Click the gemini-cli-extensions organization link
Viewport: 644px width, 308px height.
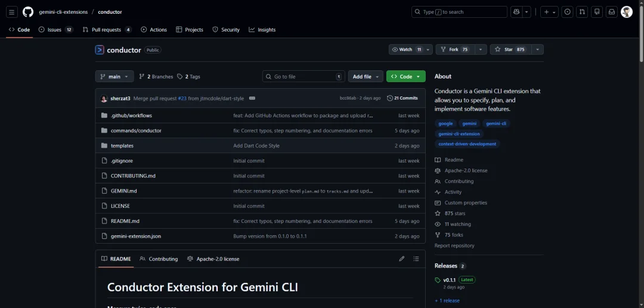tap(63, 12)
